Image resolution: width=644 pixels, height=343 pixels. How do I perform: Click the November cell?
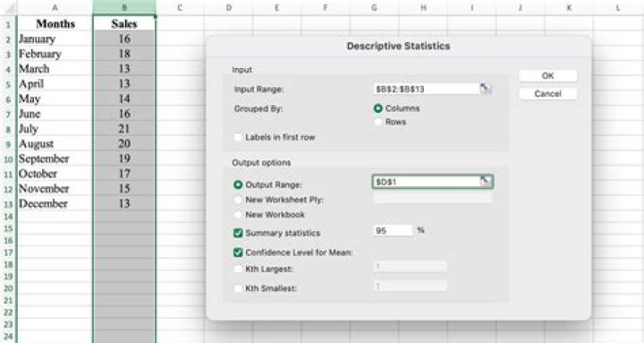(55, 189)
